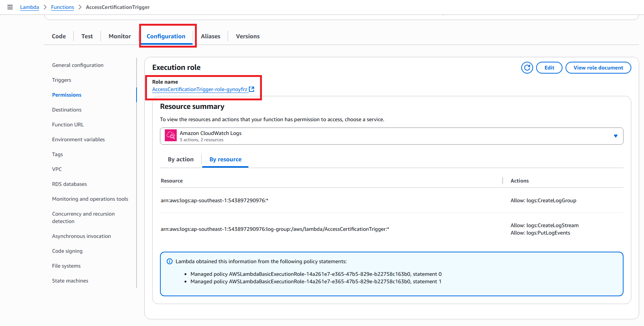The image size is (644, 326).
Task: Open the Versions tab
Action: [248, 36]
